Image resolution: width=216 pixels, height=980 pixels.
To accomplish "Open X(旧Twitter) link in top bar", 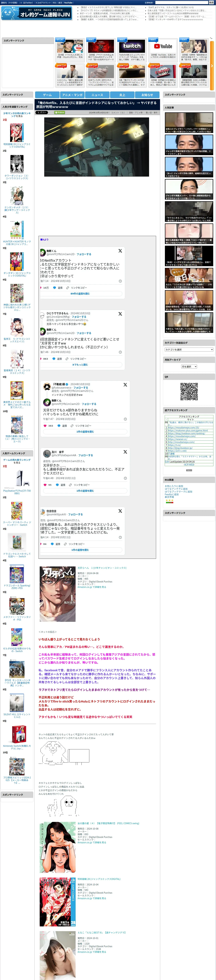I will point(27,3).
